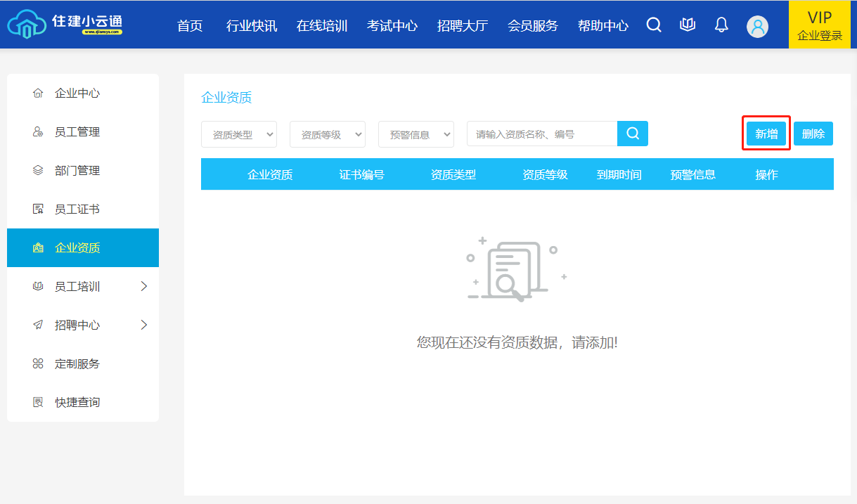Open 考试中心 from top menu
The height and width of the screenshot is (504, 857).
click(x=392, y=26)
